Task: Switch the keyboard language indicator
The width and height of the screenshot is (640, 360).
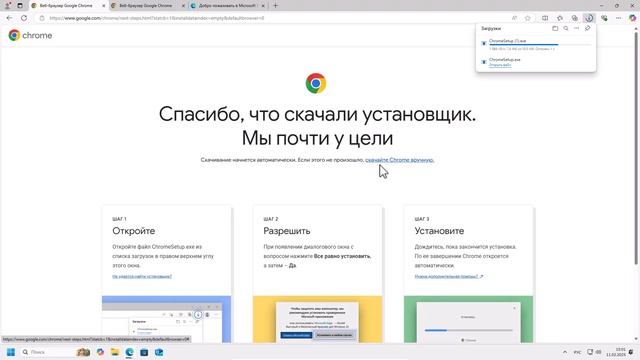Action: coord(578,352)
